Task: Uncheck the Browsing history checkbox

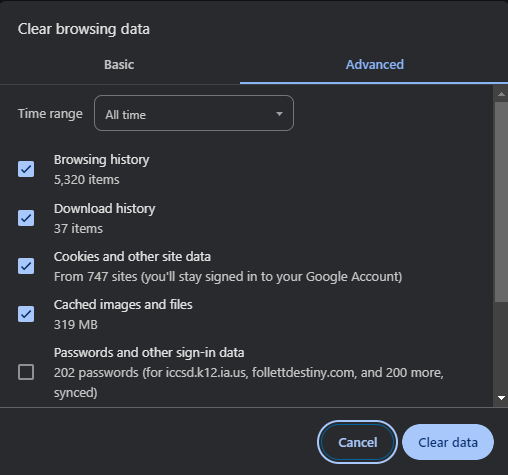Action: (26, 169)
